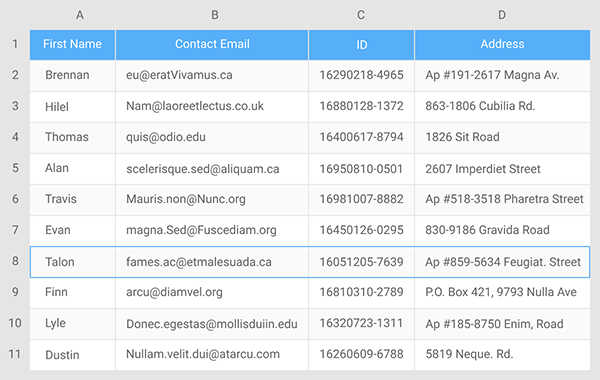This screenshot has width=600, height=380.
Task: Click the Address header cell
Action: click(x=502, y=44)
